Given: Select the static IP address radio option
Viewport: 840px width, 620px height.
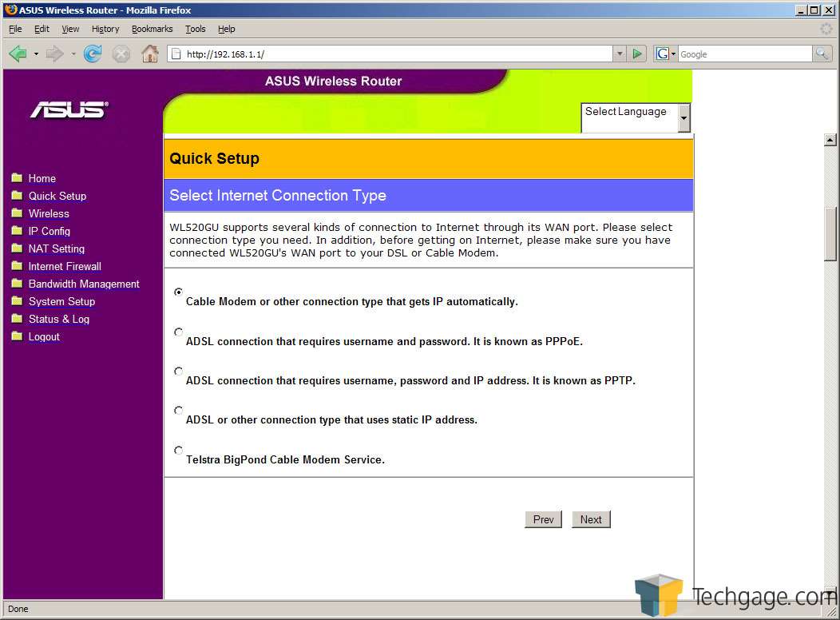Looking at the screenshot, I should (178, 411).
